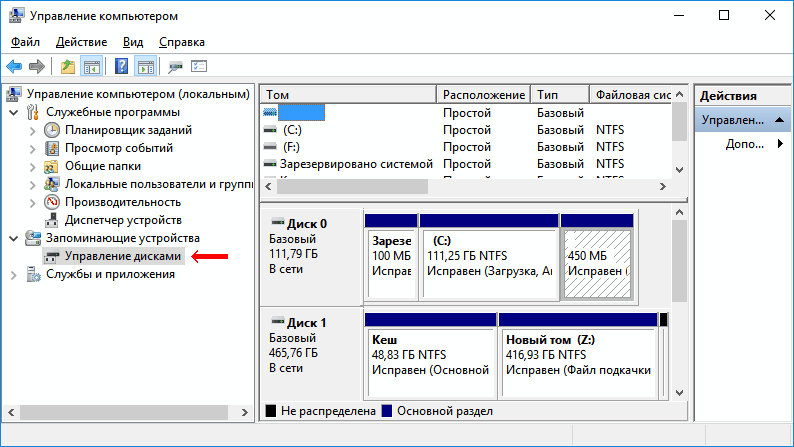Click the Back arrow toolbar icon

[x=14, y=66]
